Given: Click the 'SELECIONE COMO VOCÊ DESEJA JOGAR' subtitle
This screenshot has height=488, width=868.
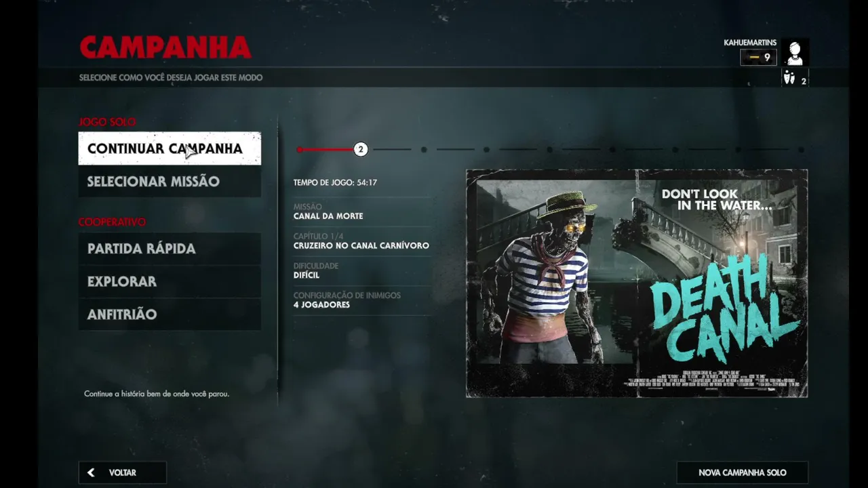Looking at the screenshot, I should [171, 78].
